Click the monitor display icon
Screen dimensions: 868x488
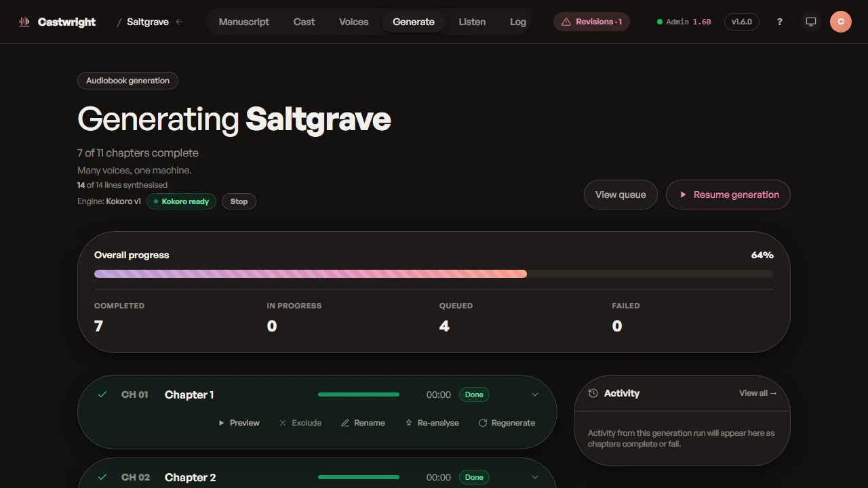[810, 22]
